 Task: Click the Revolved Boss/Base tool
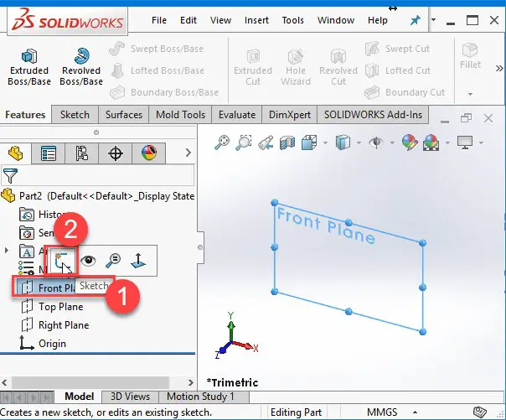[81, 67]
